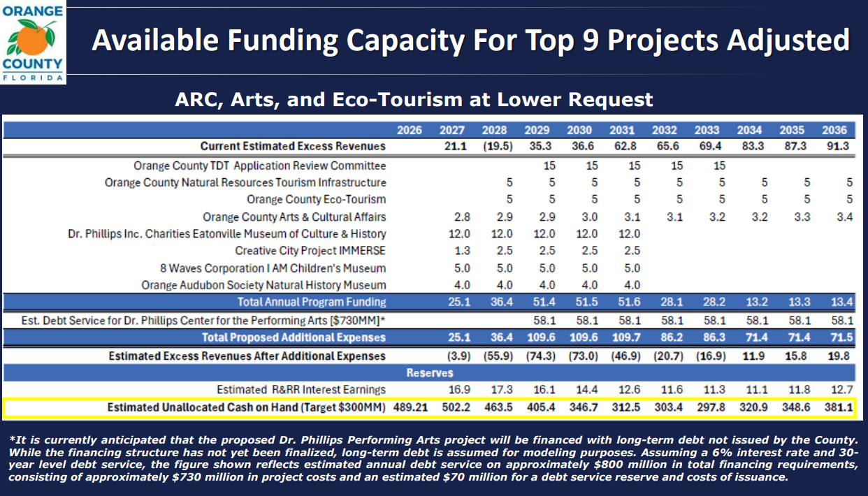The width and height of the screenshot is (868, 496).
Task: Click the Creative City Project IMMERSE row label
Action: [x=310, y=251]
